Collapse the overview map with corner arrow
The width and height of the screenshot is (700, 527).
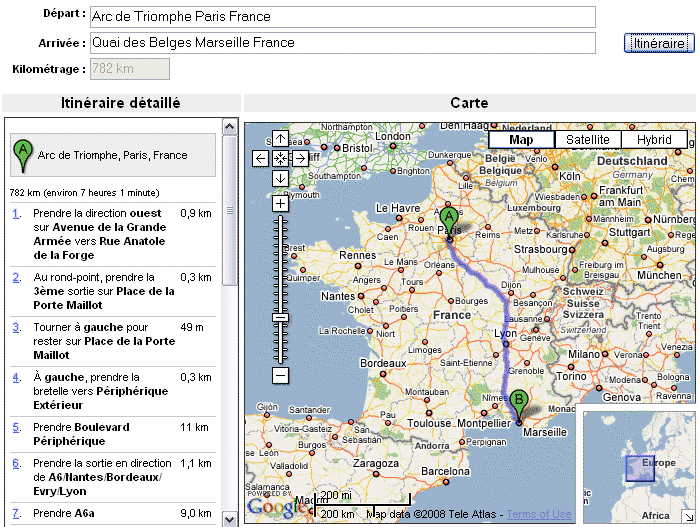pos(688,516)
